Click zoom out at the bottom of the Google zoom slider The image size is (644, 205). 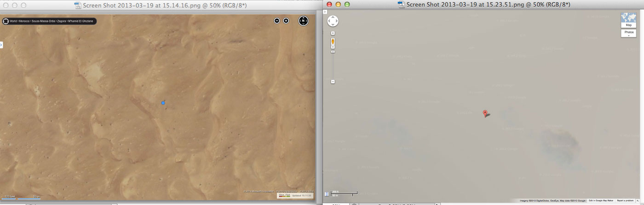click(x=333, y=82)
